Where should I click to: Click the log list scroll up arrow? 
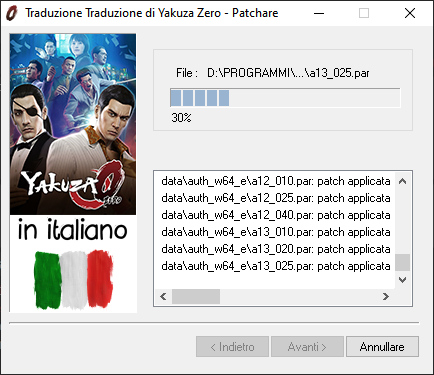coord(403,181)
